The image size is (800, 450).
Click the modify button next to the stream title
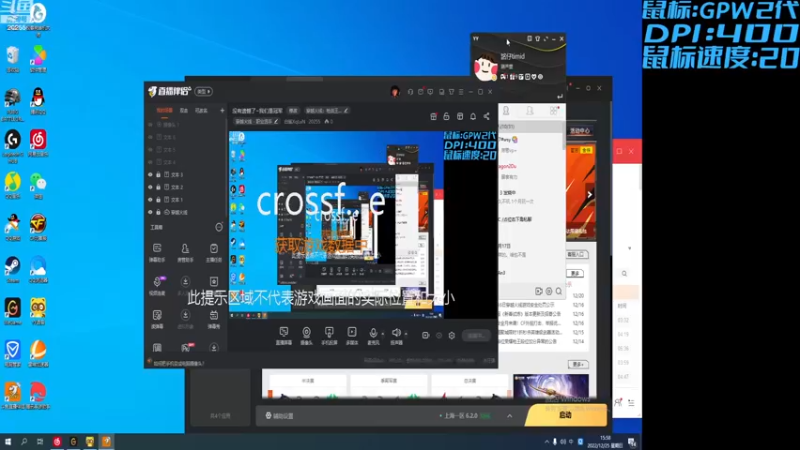pyautogui.click(x=293, y=110)
